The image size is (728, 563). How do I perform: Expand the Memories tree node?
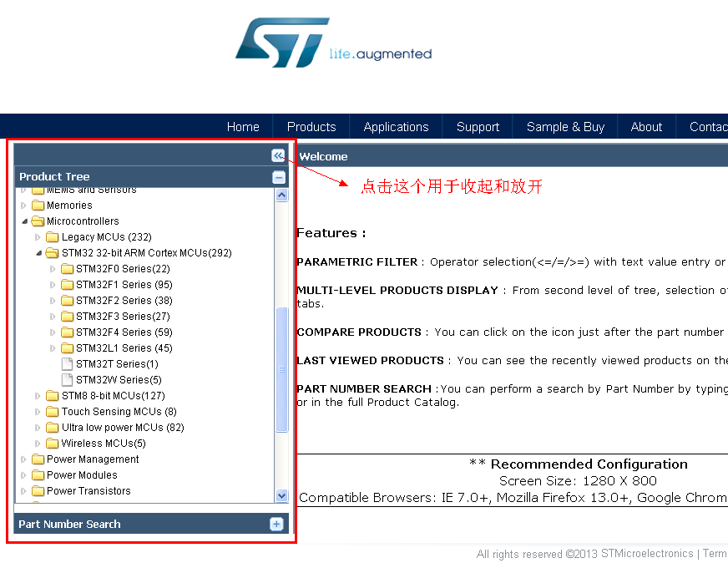coord(23,205)
